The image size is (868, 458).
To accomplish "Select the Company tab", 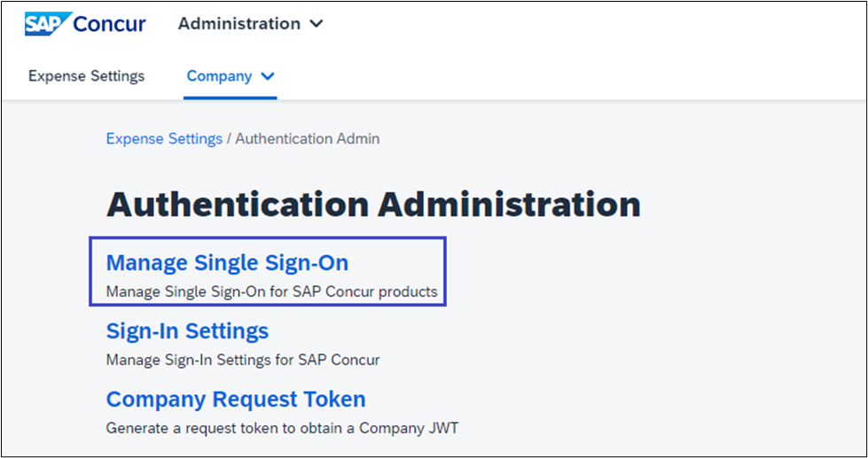I will pos(219,76).
